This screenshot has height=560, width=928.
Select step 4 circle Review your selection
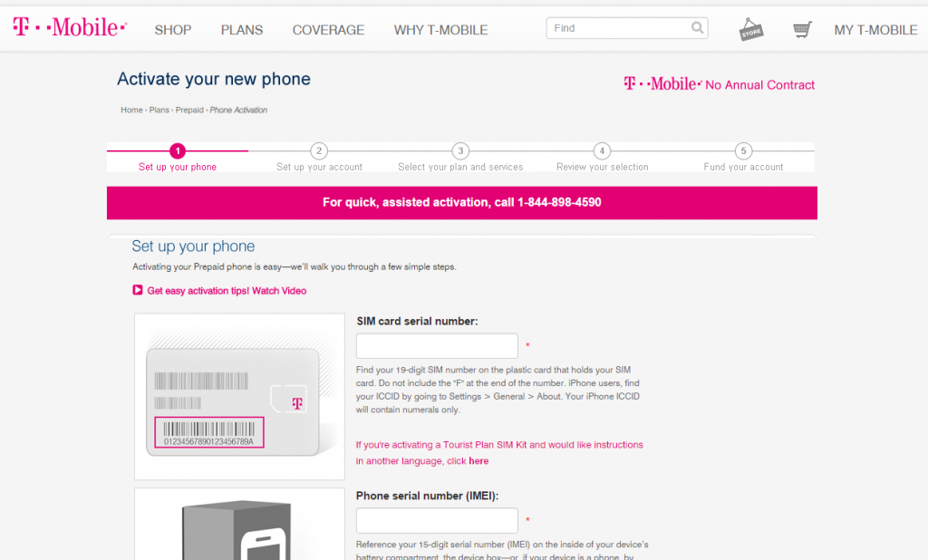point(602,151)
